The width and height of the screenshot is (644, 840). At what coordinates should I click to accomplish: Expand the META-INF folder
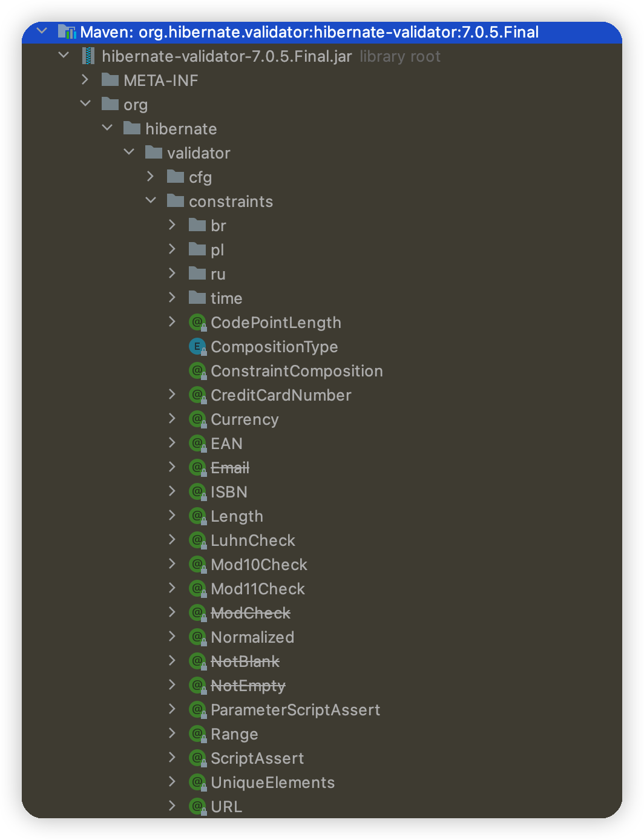click(85, 80)
